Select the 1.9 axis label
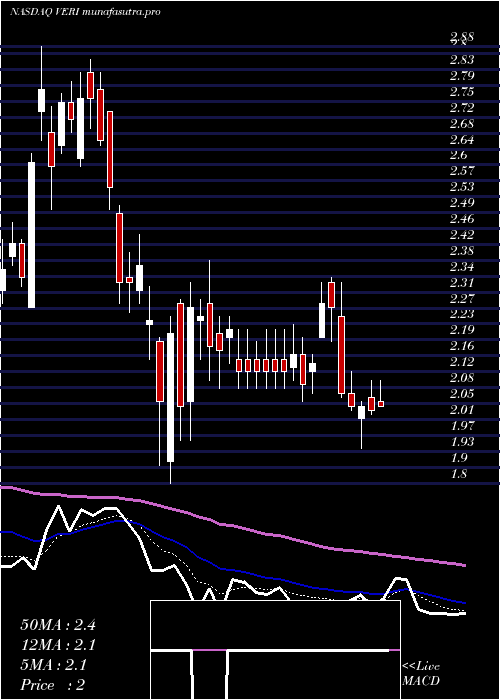Viewport: 500px width, 700px height. point(459,458)
